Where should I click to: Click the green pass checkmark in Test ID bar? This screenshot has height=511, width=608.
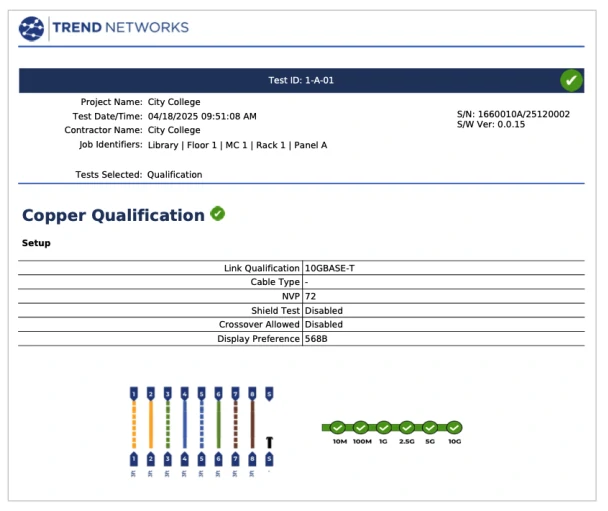(x=571, y=81)
